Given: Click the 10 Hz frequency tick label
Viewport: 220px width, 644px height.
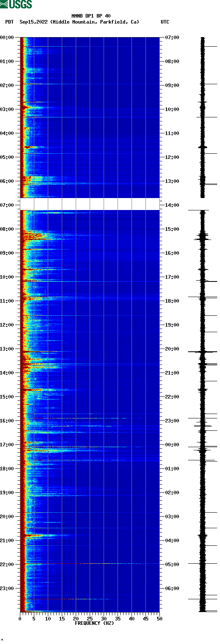Looking at the screenshot, I should (48, 619).
